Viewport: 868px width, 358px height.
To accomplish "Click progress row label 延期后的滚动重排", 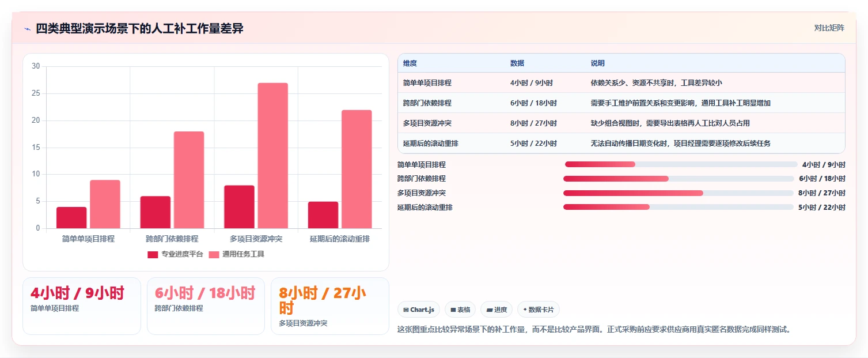I will click(x=425, y=207).
